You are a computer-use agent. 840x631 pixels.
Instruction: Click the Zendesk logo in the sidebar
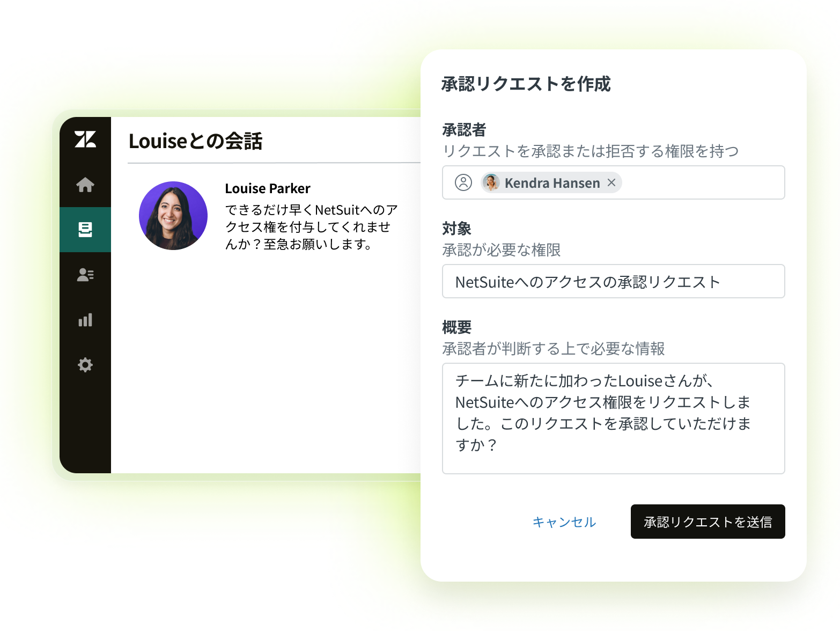85,139
